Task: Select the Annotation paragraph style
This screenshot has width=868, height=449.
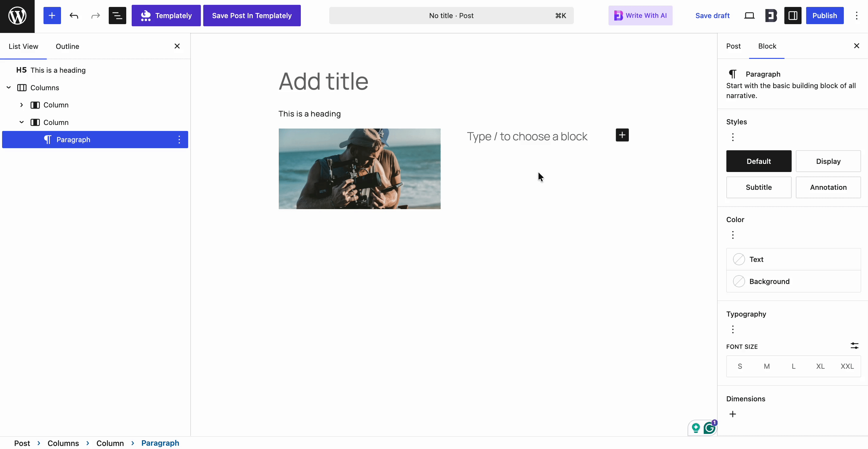Action: [x=828, y=187]
